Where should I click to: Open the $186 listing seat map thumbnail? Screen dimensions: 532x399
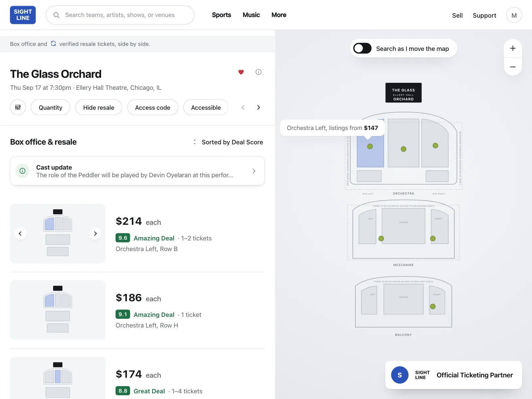pos(58,310)
